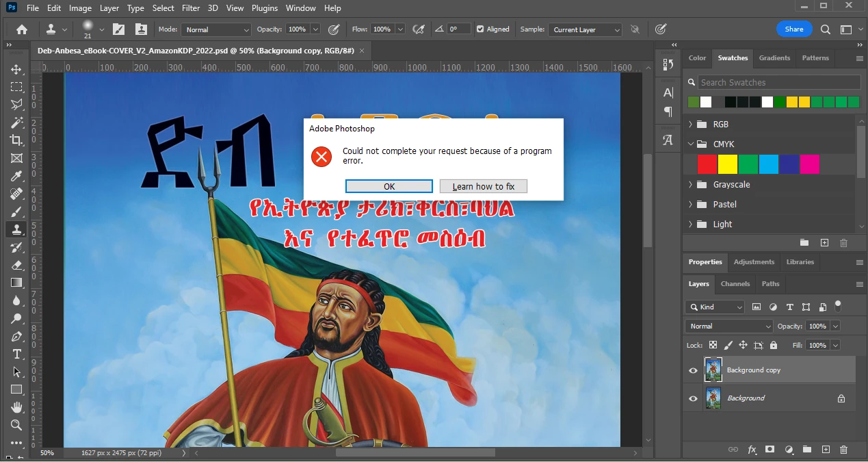Screen dimensions: 868x462
Task: Expand the RGB swatch group
Action: click(690, 125)
